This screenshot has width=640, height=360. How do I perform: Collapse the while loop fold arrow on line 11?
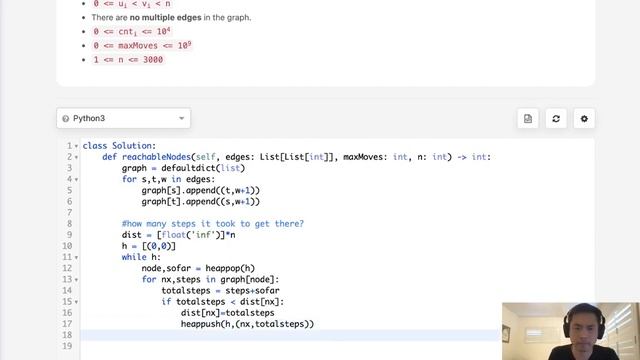coord(76,258)
